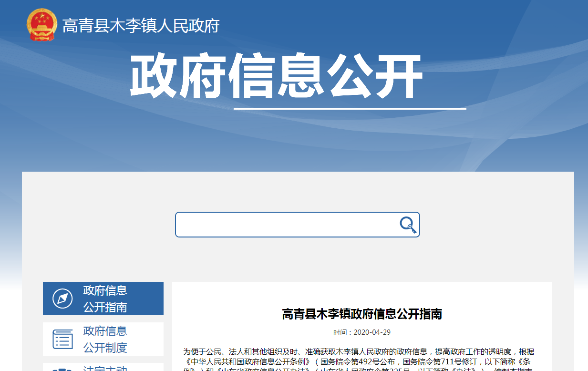The image size is (588, 371).
Task: Click the magnifier search icon
Action: pos(408,225)
